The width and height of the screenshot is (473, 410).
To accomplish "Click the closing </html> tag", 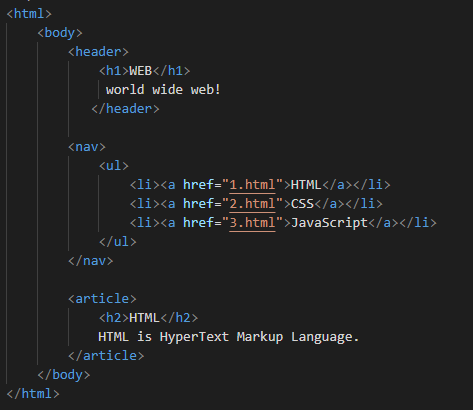I will click(x=33, y=394).
